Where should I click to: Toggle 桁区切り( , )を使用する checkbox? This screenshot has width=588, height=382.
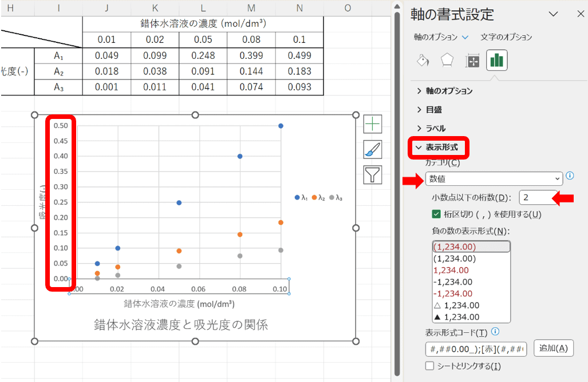(436, 214)
